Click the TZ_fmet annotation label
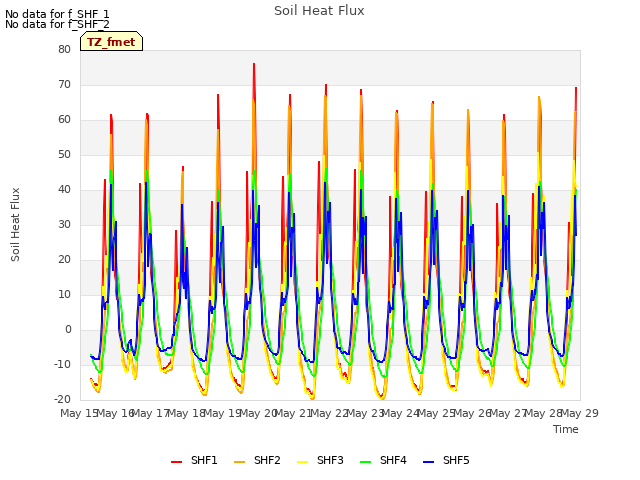640x480 pixels. tap(111, 42)
